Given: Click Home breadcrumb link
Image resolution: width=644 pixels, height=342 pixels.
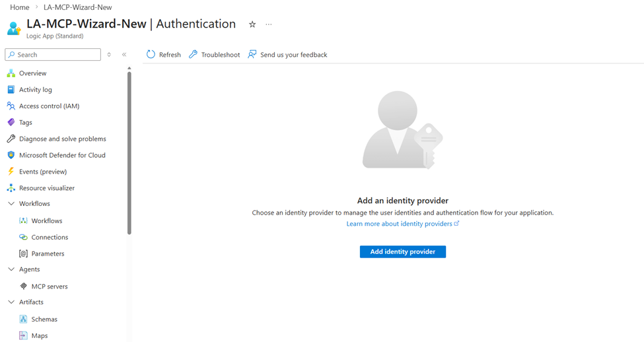Looking at the screenshot, I should coord(20,7).
